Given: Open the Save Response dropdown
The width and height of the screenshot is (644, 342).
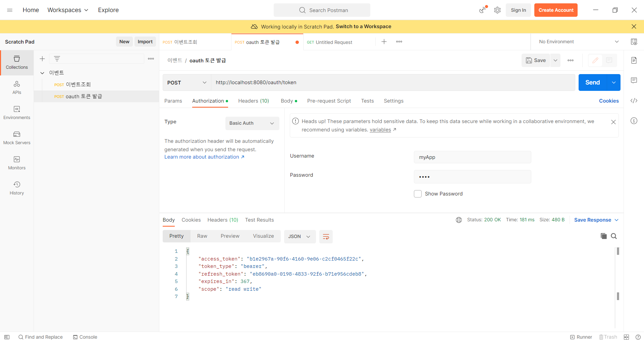Looking at the screenshot, I should [596, 220].
